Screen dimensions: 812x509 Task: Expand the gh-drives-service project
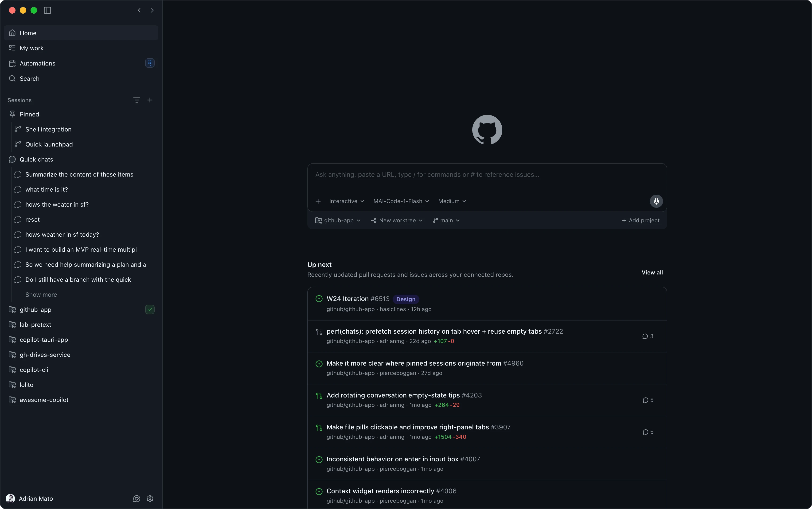click(81, 355)
